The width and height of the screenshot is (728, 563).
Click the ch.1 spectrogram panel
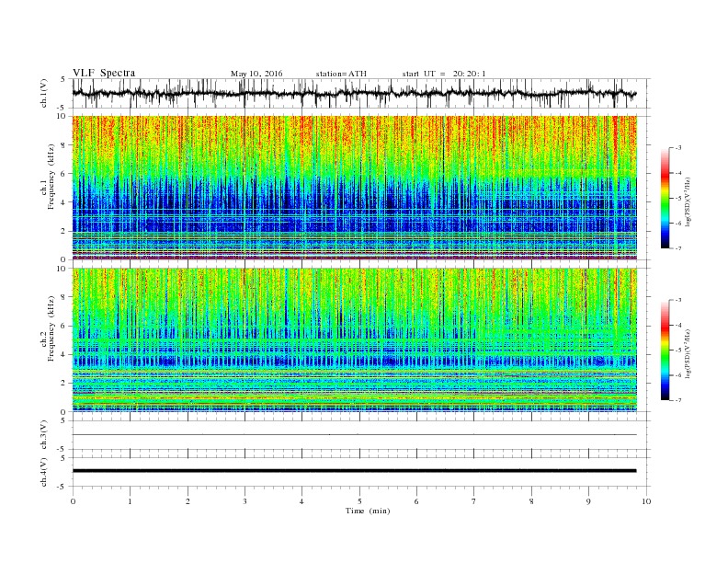(x=354, y=188)
